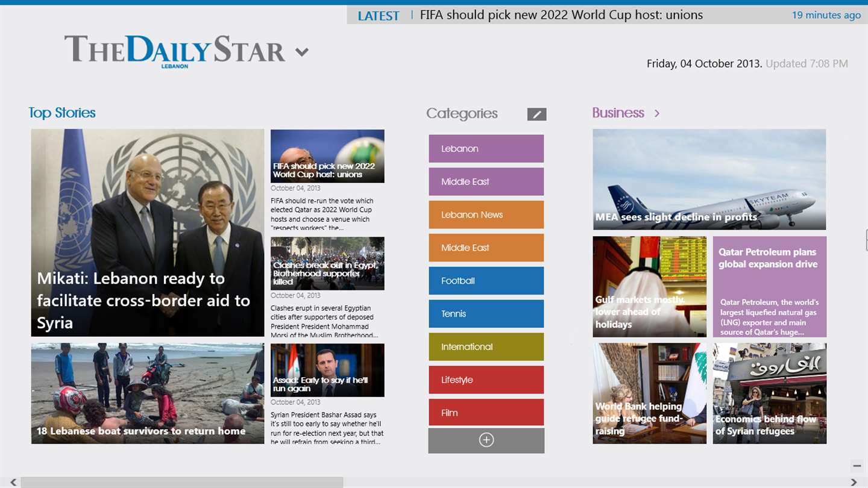Open MEA sees slight decline in profits
Screen dimensions: 868x488
tap(709, 180)
